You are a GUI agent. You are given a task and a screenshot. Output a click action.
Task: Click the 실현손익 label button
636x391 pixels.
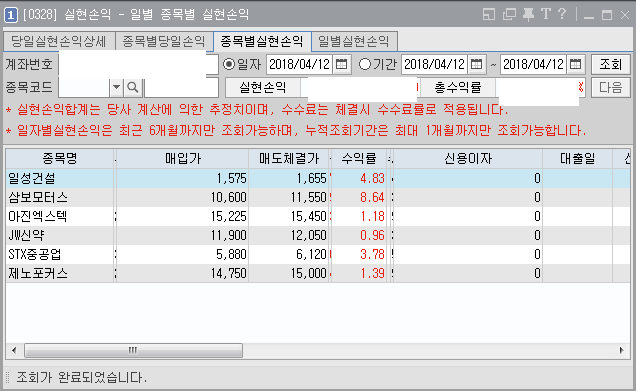click(262, 87)
